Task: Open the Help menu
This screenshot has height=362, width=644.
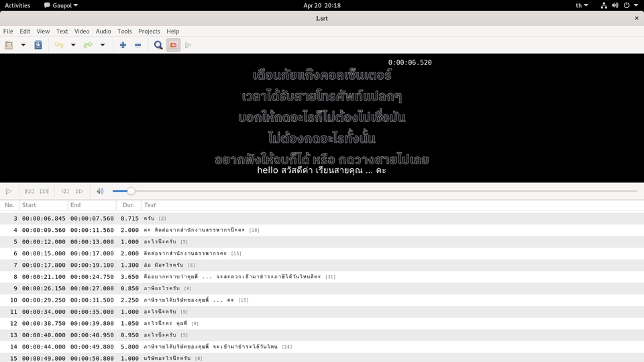Action: (x=172, y=32)
